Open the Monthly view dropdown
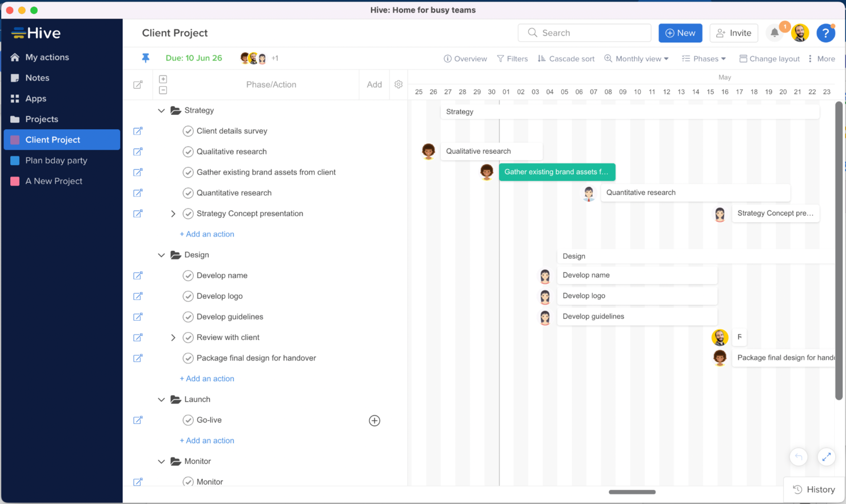This screenshot has width=846, height=504. tap(636, 59)
